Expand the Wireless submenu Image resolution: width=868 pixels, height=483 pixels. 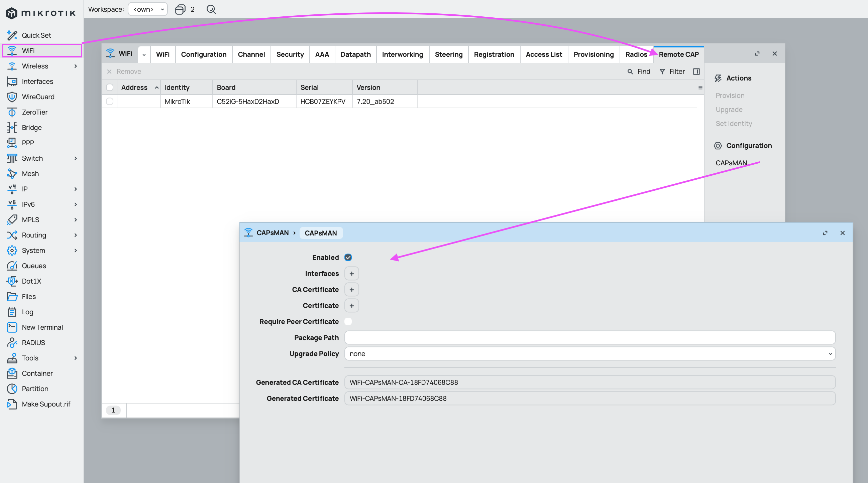click(x=76, y=66)
